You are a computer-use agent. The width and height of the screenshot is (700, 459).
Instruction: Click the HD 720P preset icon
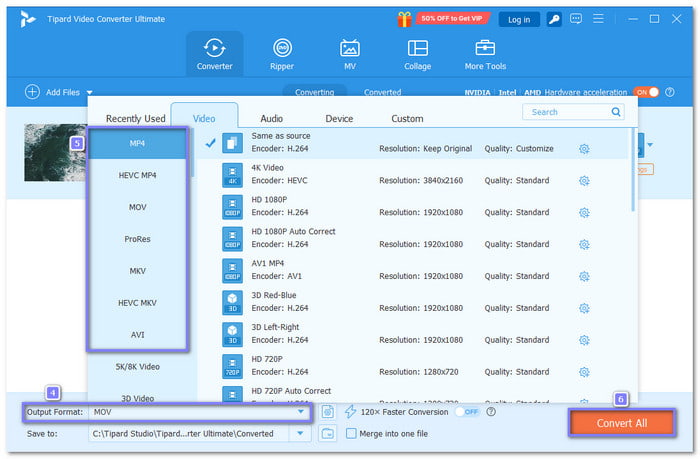(x=233, y=367)
